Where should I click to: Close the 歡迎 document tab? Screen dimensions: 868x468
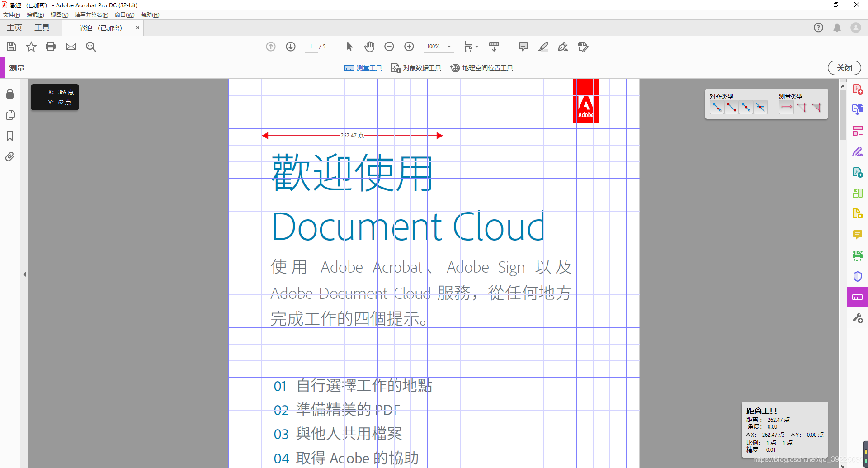tap(137, 28)
